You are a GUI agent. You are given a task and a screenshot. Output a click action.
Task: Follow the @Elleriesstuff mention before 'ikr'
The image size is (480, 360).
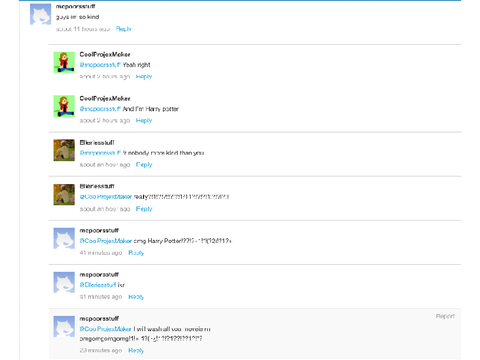[x=98, y=285]
